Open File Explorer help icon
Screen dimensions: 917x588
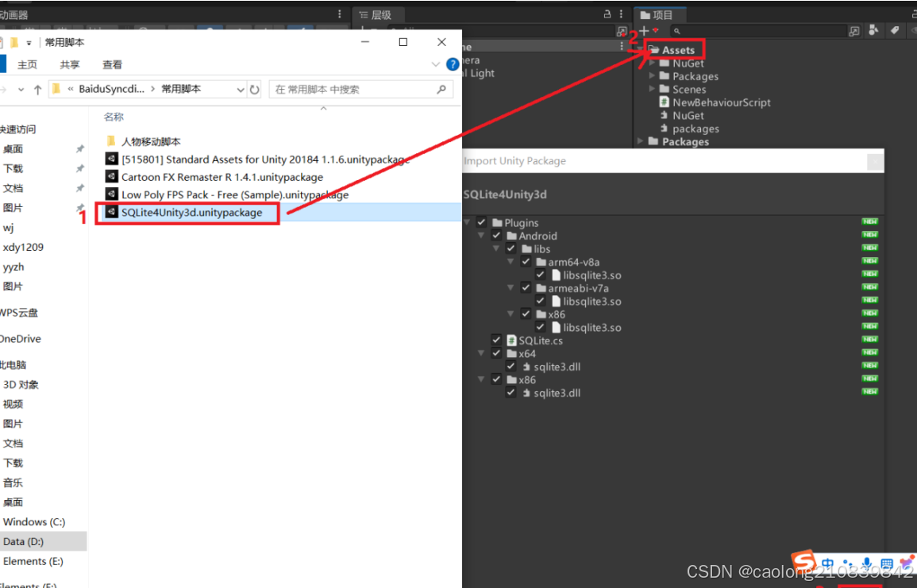453,64
